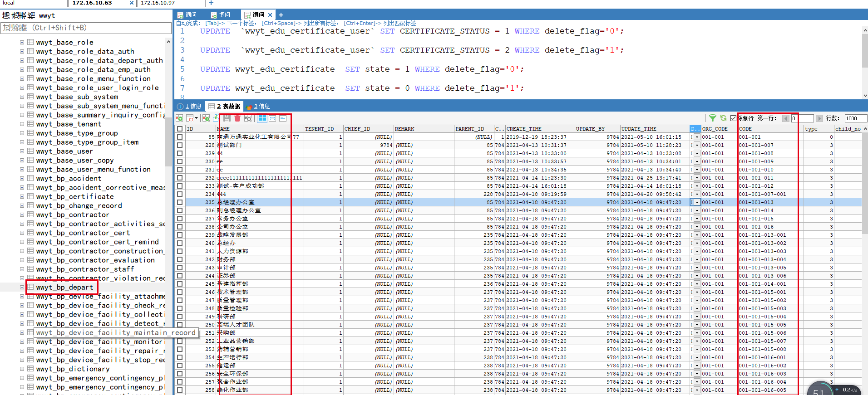The height and width of the screenshot is (395, 868).
Task: Save changes with the floppy disk icon
Action: click(x=227, y=118)
